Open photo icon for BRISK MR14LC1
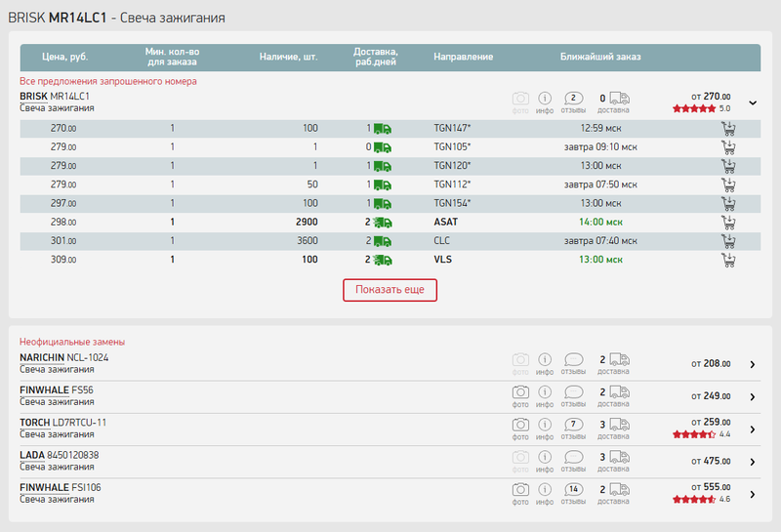Image resolution: width=781 pixels, height=532 pixels. 520,99
